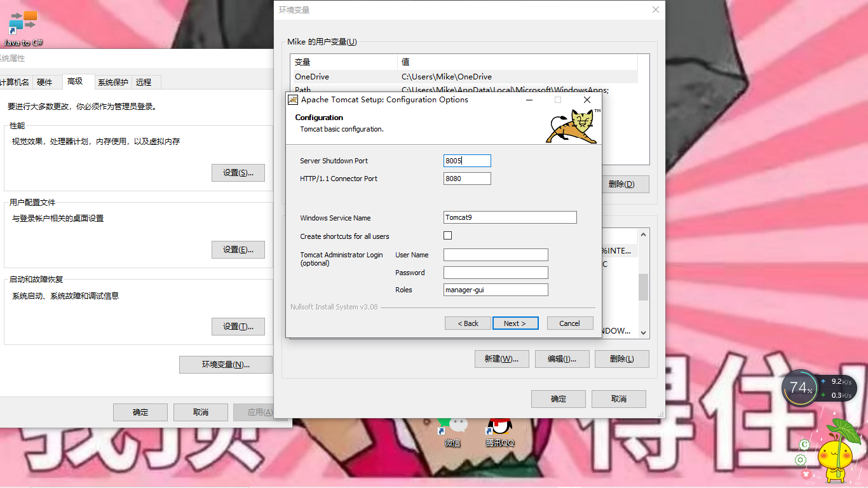
Task: Click the system variables scrollbar thumb
Action: pos(644,287)
